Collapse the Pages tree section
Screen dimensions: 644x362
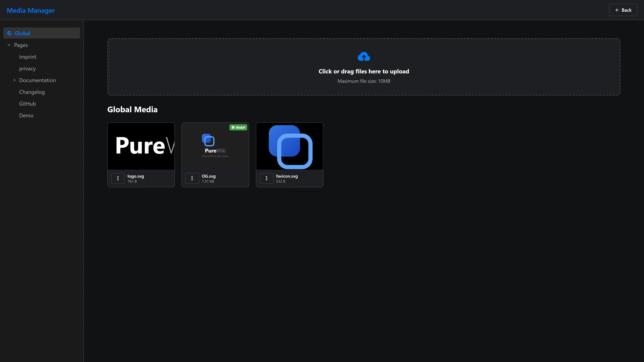(x=9, y=45)
